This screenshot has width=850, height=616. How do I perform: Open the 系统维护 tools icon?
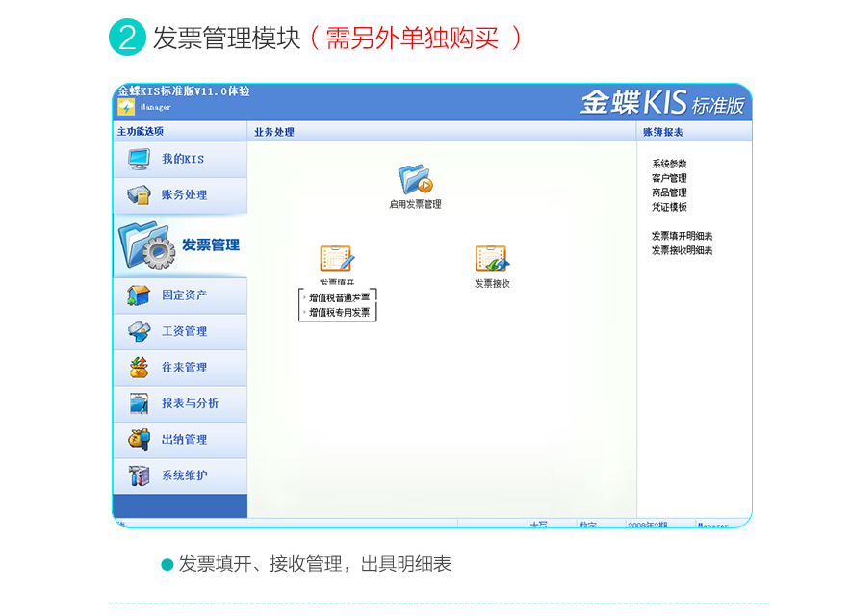tap(139, 475)
